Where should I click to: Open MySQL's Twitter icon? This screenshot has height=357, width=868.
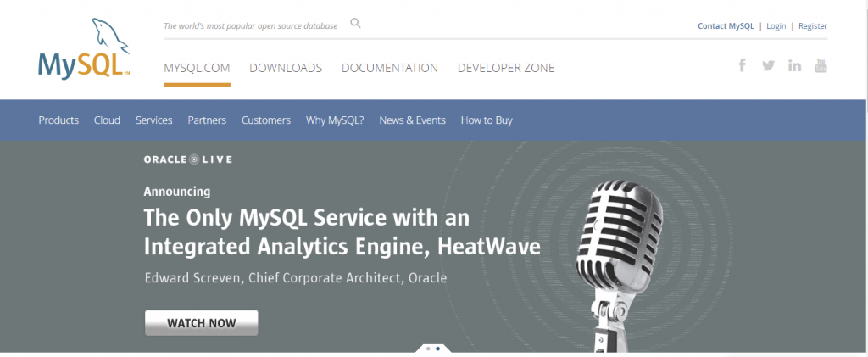[x=768, y=66]
